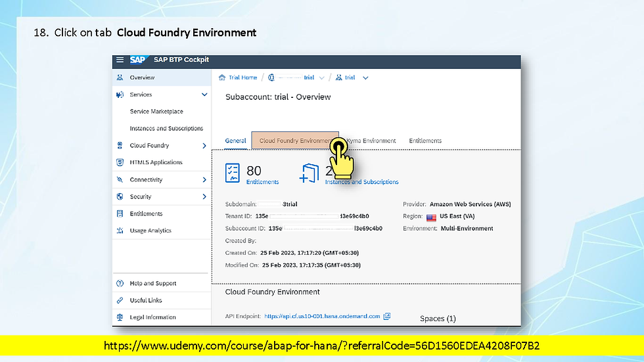The image size is (644, 362).
Task: Click the 'Multi-Environment' value
Action: pos(467,229)
